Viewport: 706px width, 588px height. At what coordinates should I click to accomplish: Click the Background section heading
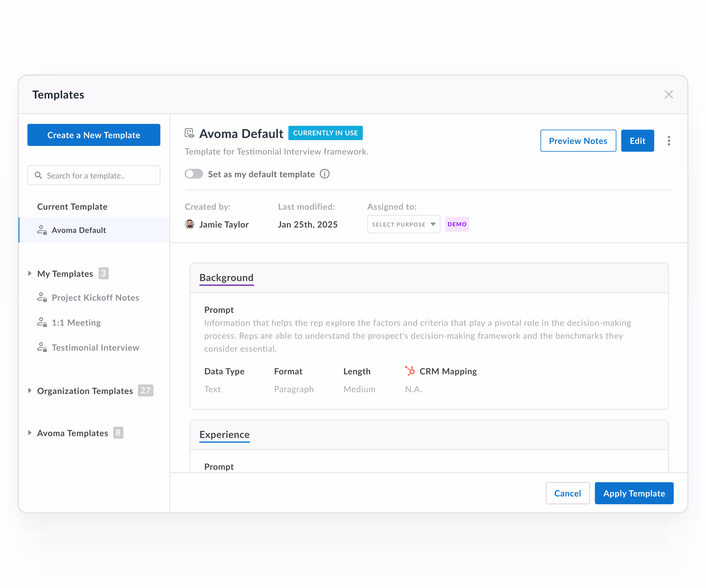pos(226,278)
